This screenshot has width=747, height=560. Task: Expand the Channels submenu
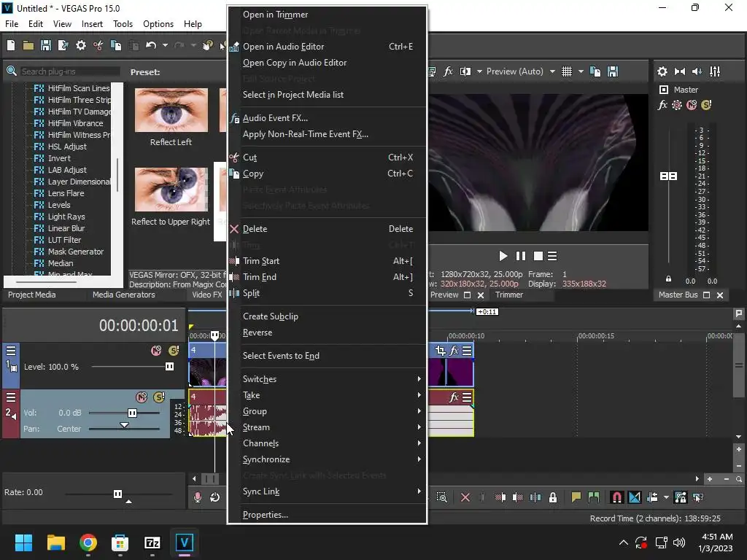coord(327,443)
